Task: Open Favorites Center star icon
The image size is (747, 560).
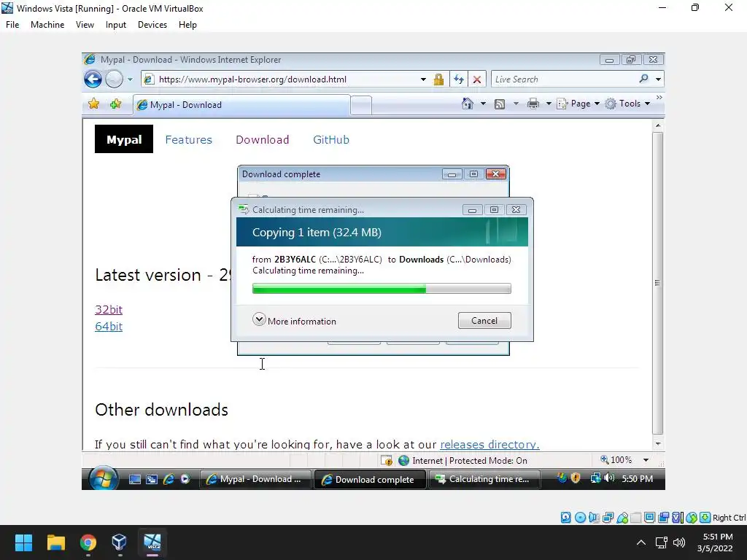Action: 94,104
